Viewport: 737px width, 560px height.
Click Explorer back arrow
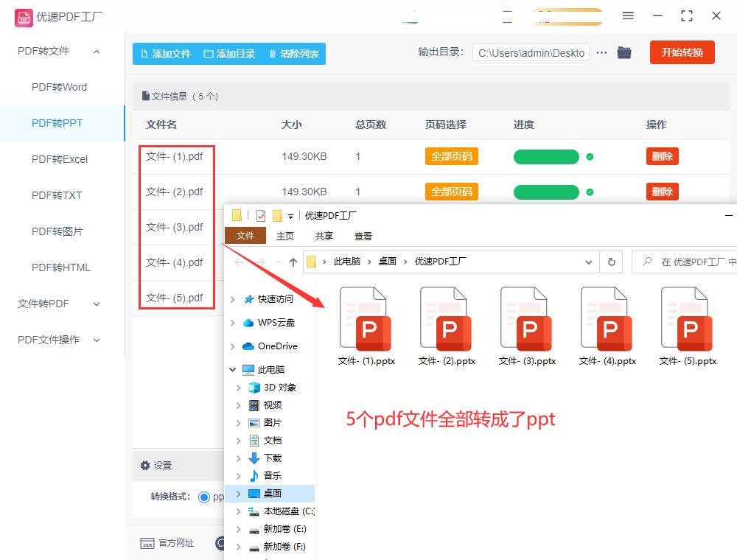coord(239,262)
